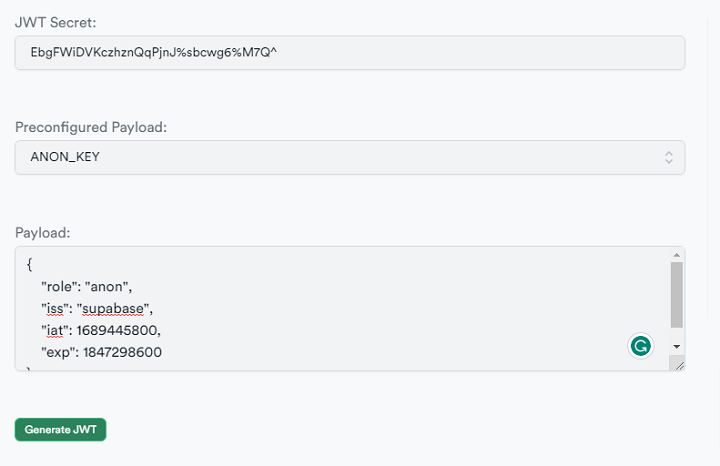Click the misspelled word supabase in payload
The image size is (720, 466).
click(113, 309)
